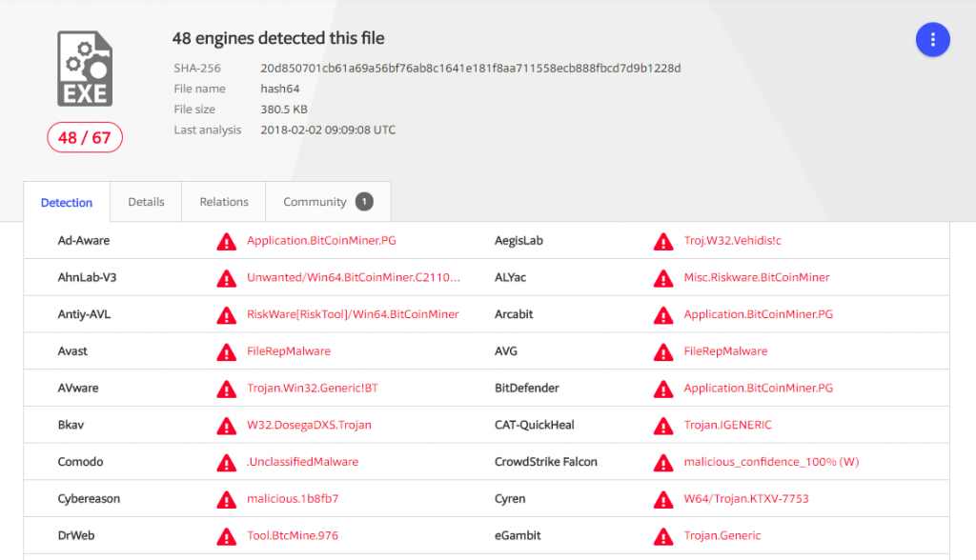Select the SHA-256 hash value
Viewport: 976px width, 560px height.
point(470,69)
